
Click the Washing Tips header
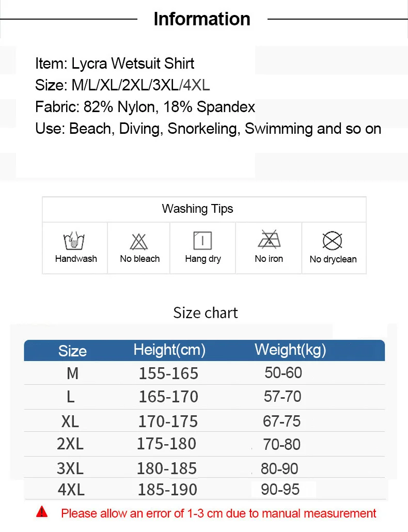coord(197,209)
